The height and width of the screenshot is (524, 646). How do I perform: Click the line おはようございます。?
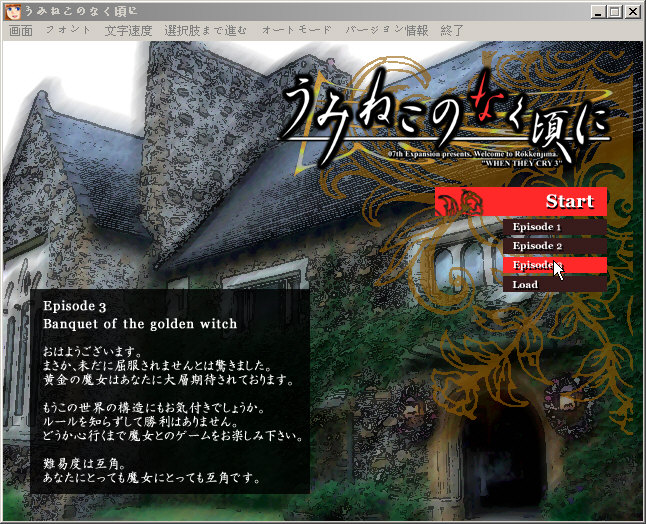click(x=93, y=352)
